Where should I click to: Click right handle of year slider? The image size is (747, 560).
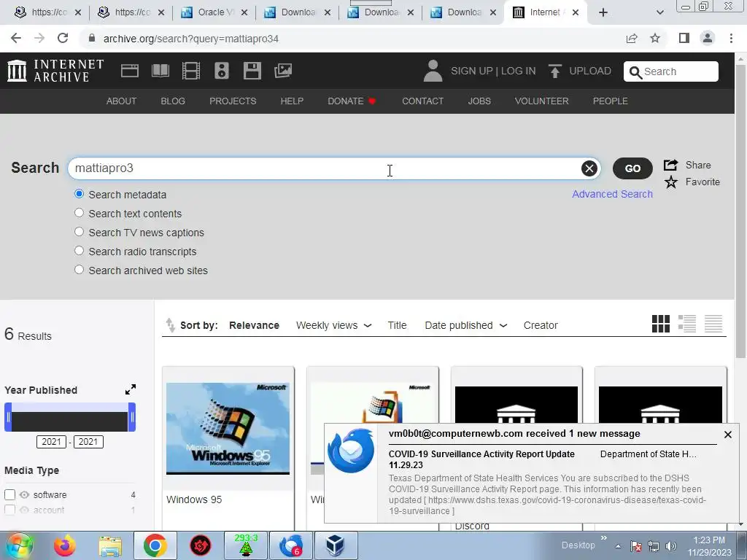132,417
